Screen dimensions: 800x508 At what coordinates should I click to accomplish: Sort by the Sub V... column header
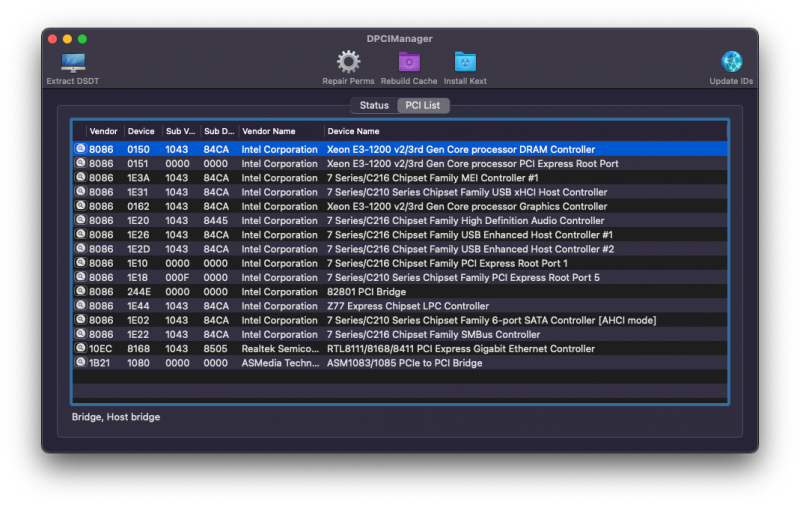pos(181,131)
